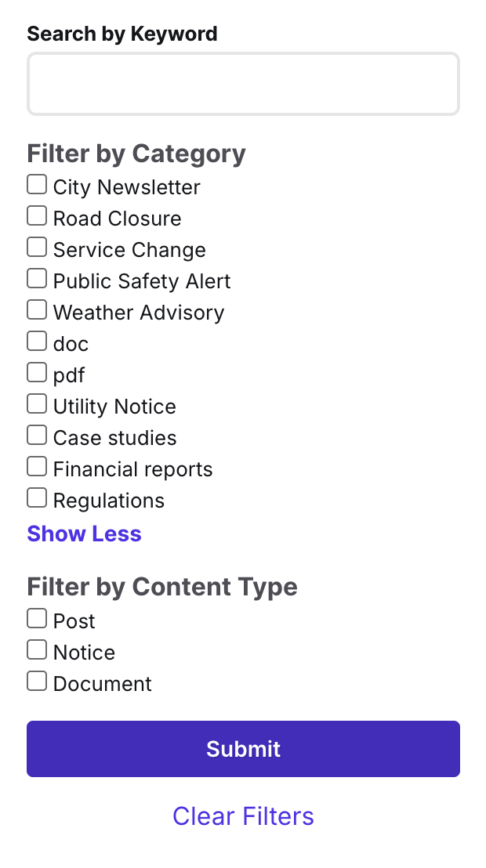Check the Road Closure filter
This screenshot has width=486, height=868.
pyautogui.click(x=37, y=215)
